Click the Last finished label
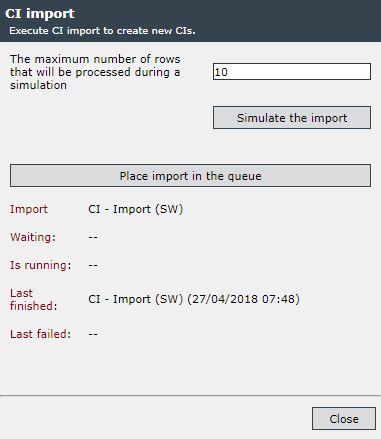 [33, 299]
